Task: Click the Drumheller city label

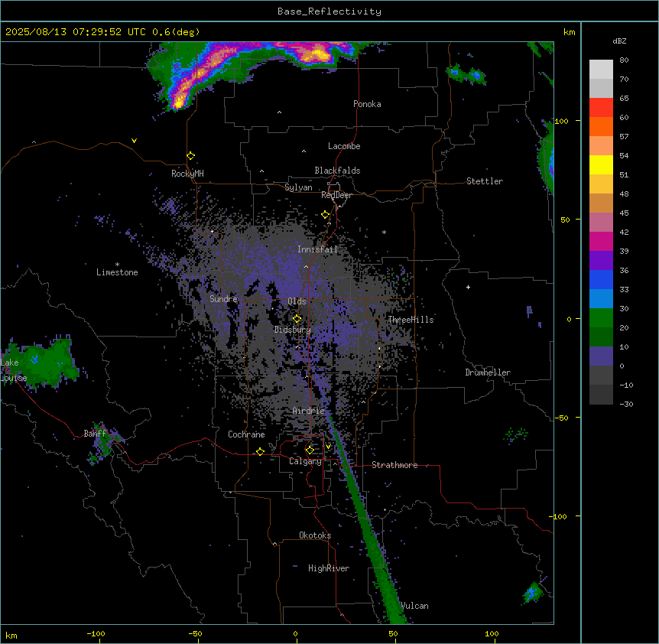Action: pos(488,372)
